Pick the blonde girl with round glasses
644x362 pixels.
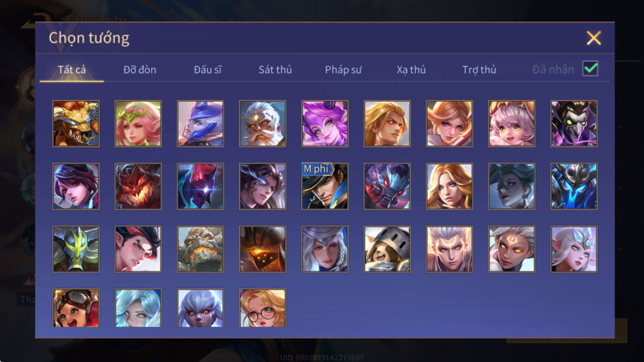pyautogui.click(x=262, y=308)
